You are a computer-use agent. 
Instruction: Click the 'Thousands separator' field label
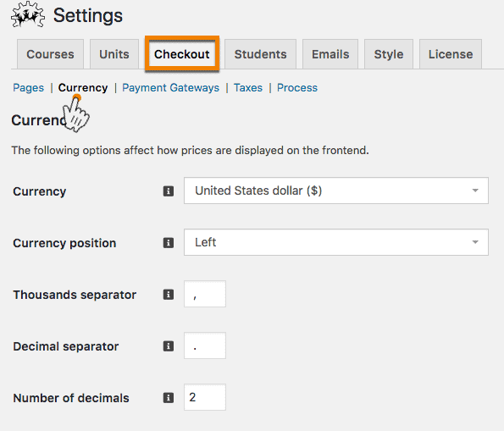pyautogui.click(x=75, y=295)
